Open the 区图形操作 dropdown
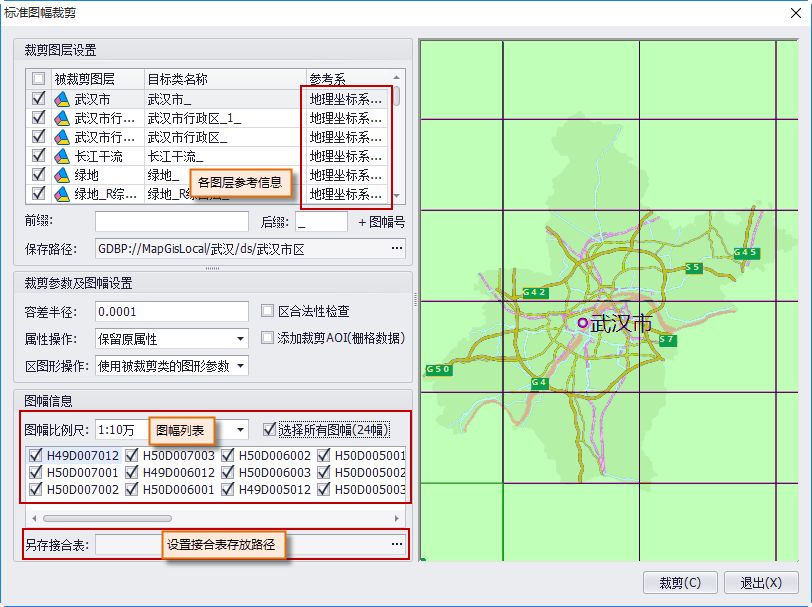812x607 pixels. coord(240,366)
